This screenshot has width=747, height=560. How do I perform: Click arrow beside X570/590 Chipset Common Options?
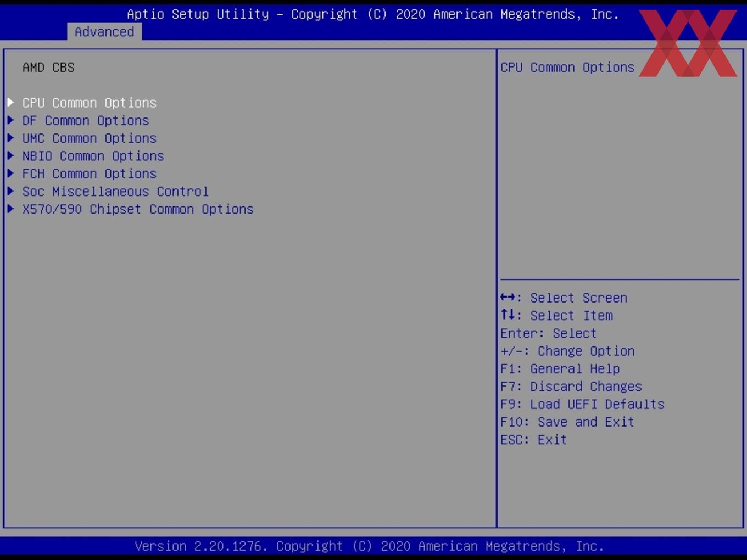click(x=10, y=209)
